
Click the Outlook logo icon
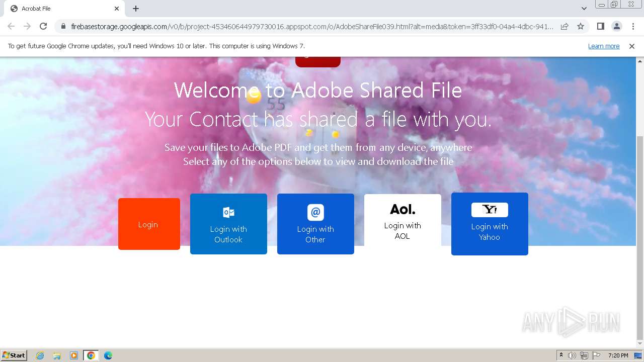point(228,212)
